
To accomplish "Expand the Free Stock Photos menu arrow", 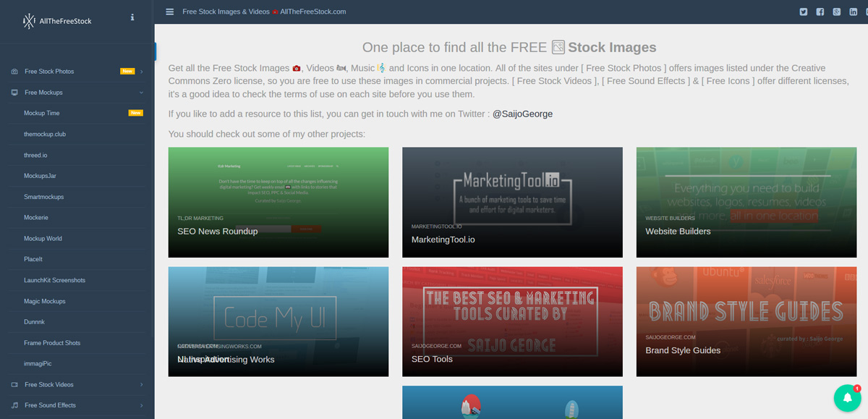I will pos(142,72).
